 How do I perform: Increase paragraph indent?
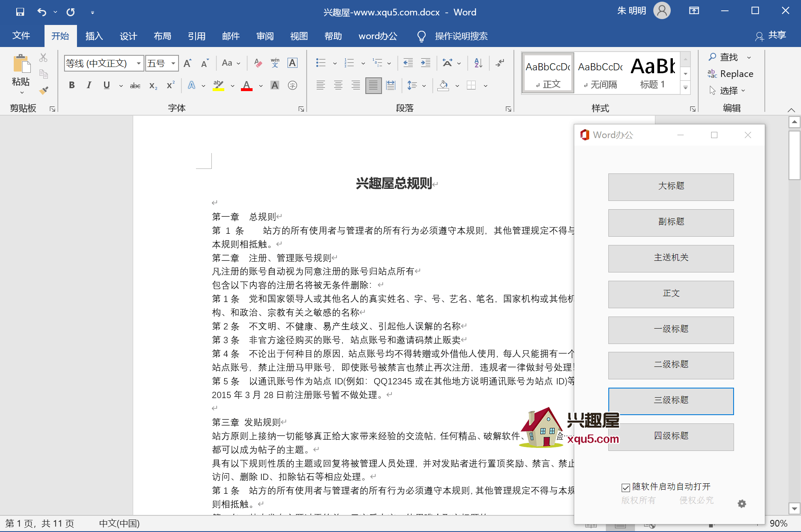coord(426,63)
